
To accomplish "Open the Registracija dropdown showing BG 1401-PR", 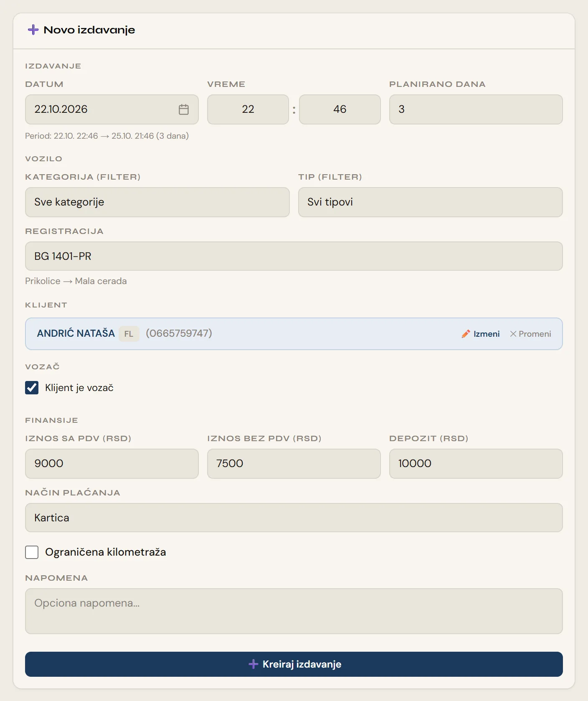I will pos(294,256).
